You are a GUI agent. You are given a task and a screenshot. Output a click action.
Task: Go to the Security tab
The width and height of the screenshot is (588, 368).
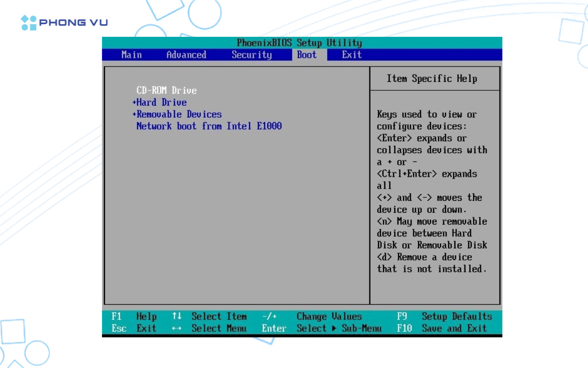click(252, 55)
